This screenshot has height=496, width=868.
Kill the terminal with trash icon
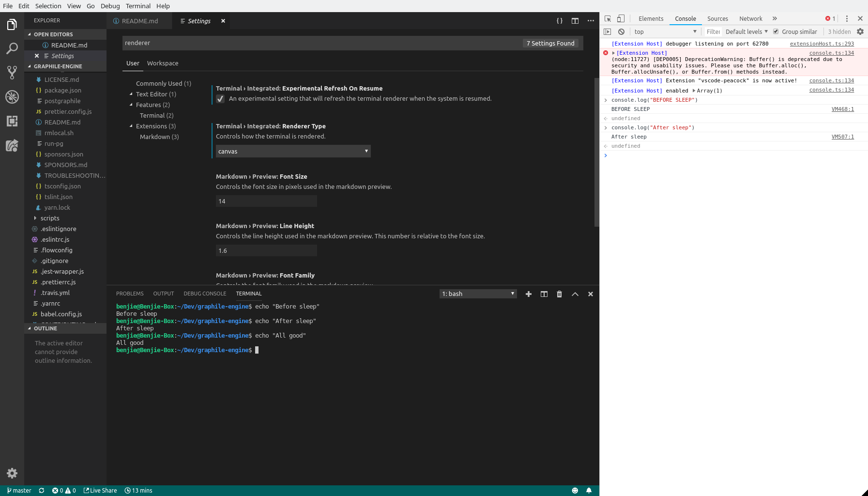click(560, 294)
